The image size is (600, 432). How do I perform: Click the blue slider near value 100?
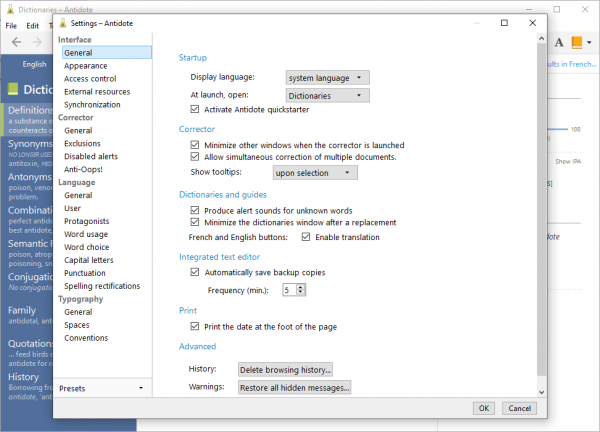click(x=558, y=129)
